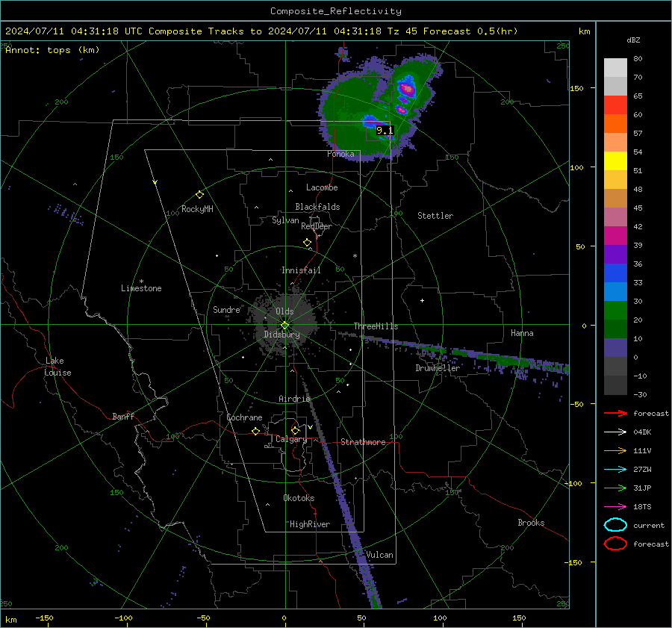Click the light grey 80 dBZ swatch
672x628 pixels.
point(615,67)
